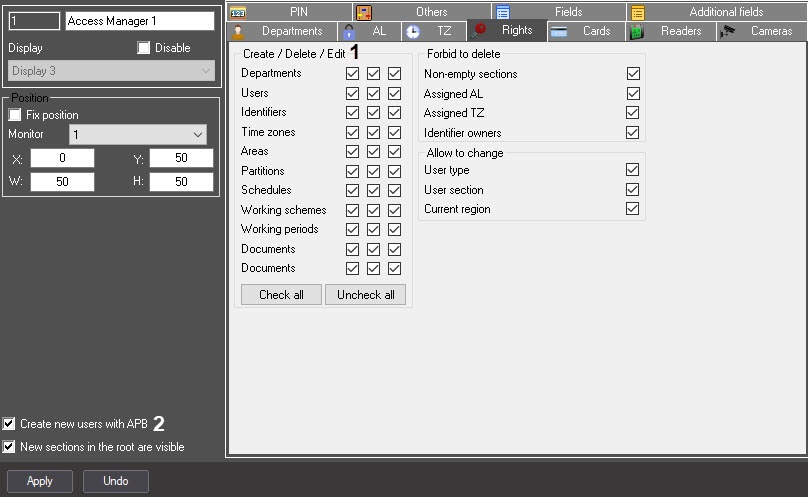Click the Readers tab green icon
The width and height of the screenshot is (808, 497).
(x=637, y=32)
